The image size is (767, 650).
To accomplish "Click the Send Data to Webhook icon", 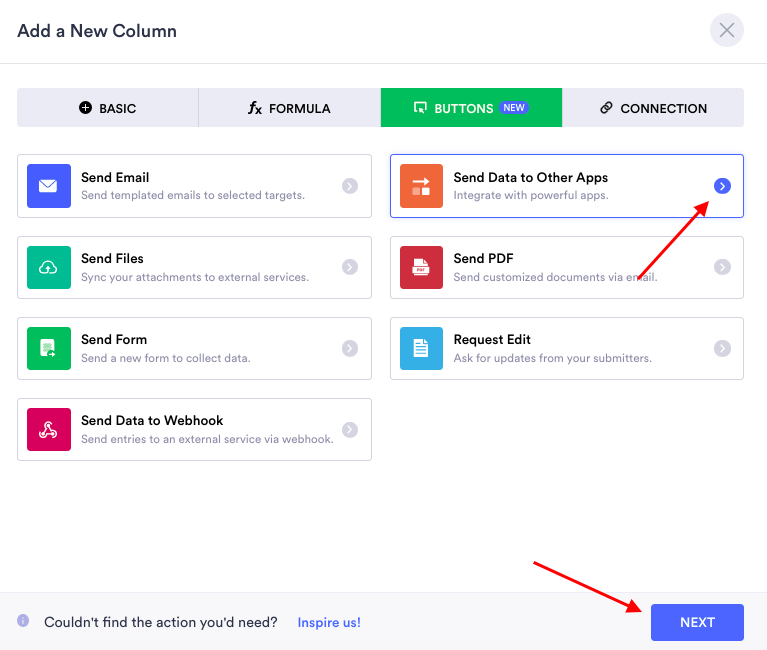I will 49,429.
